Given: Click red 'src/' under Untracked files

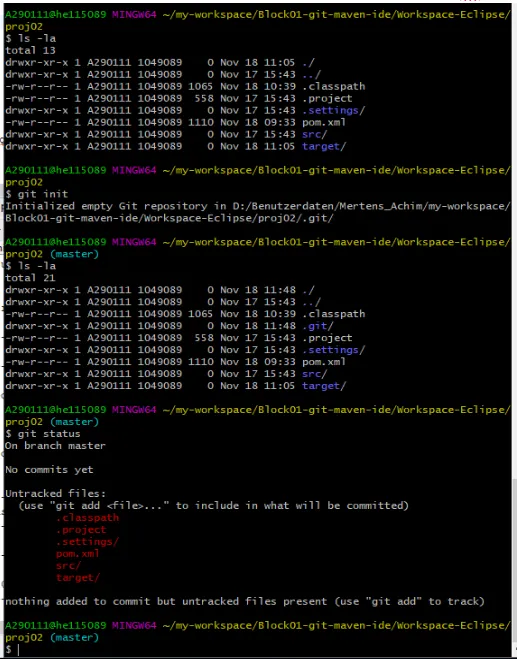Looking at the screenshot, I should point(68,565).
